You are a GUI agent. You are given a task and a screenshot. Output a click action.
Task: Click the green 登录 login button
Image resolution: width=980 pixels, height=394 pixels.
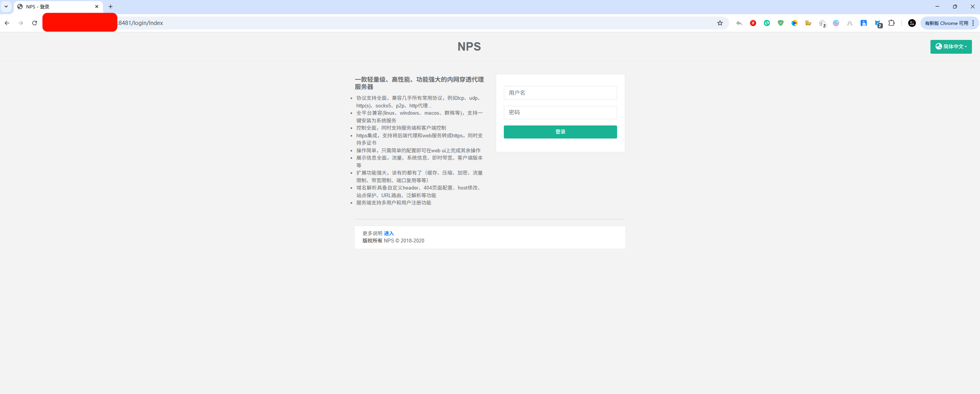[x=560, y=132]
